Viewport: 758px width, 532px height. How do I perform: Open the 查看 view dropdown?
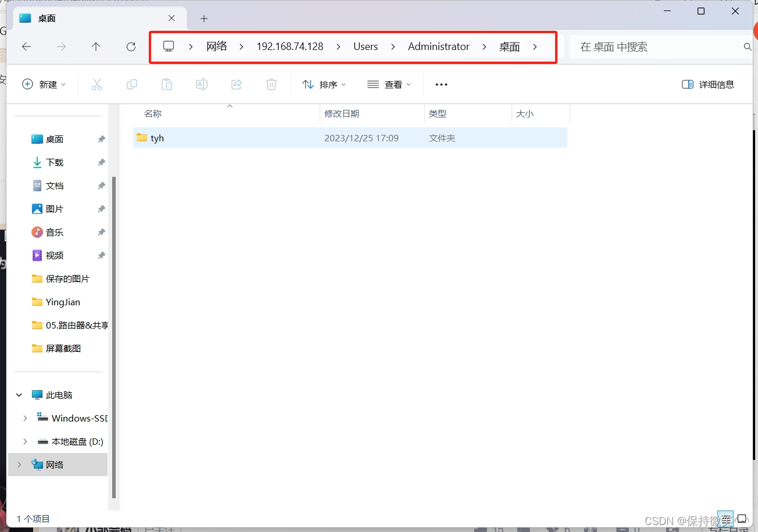(x=389, y=84)
